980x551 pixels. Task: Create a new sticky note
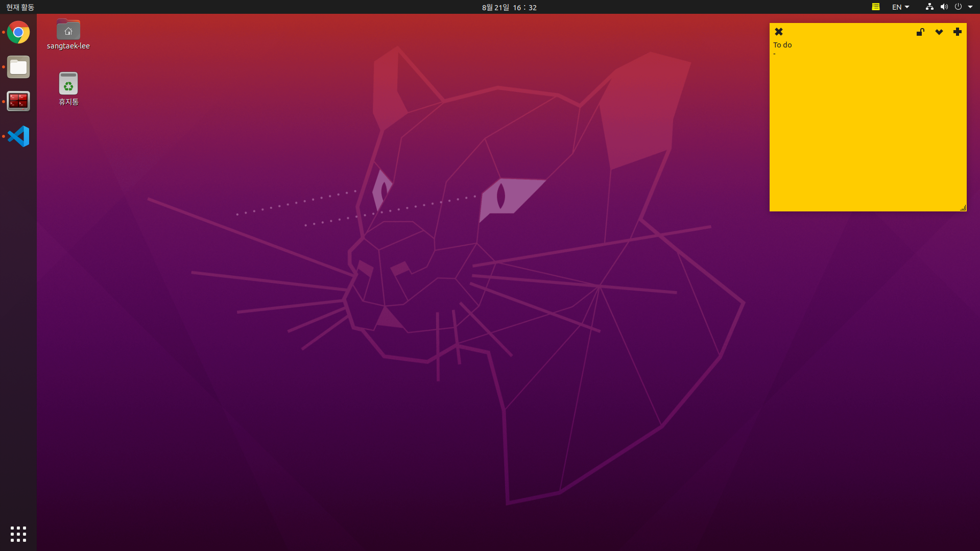(x=958, y=32)
